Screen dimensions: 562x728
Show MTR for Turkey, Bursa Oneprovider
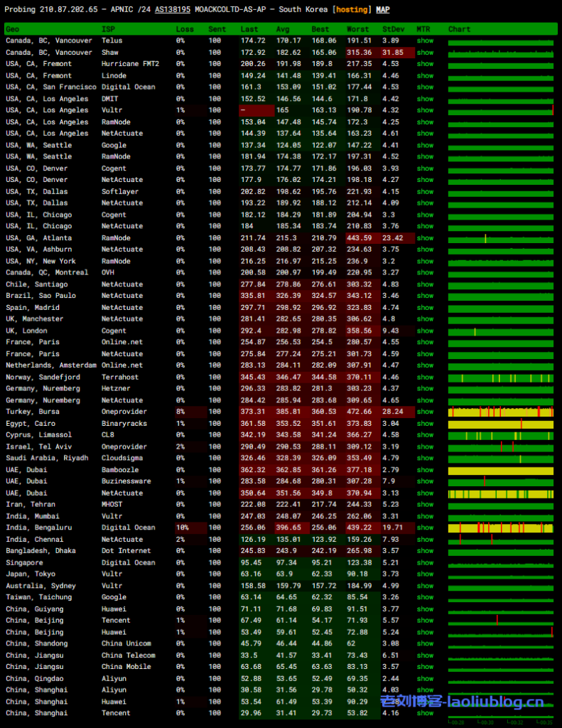pos(425,412)
